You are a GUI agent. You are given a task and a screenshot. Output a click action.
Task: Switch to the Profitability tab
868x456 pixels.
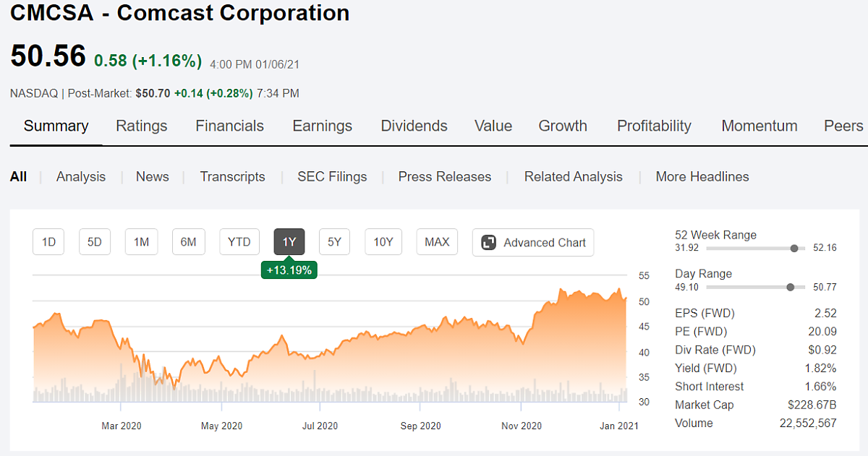pos(654,126)
